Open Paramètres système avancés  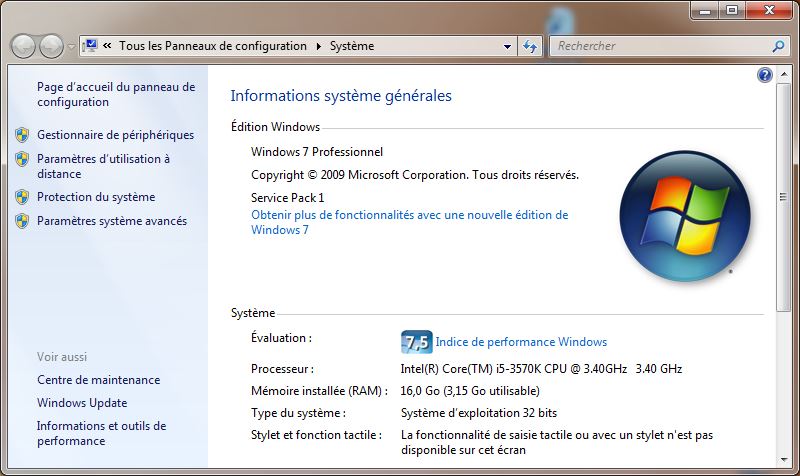[112, 221]
